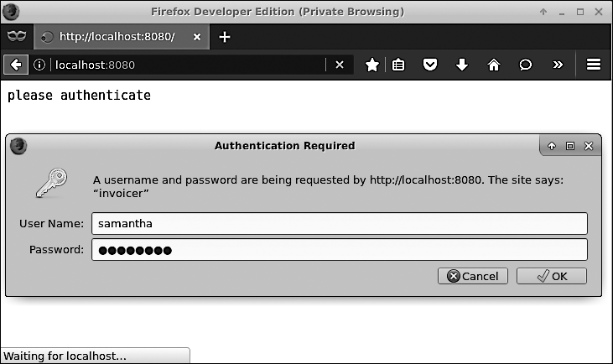Go to Home page icon
The image size is (613, 364).
click(494, 65)
